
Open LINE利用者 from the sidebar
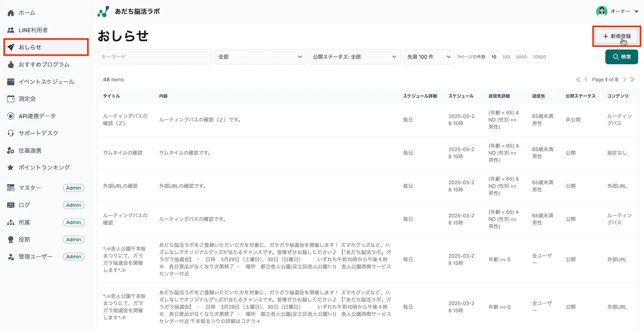(11, 30)
